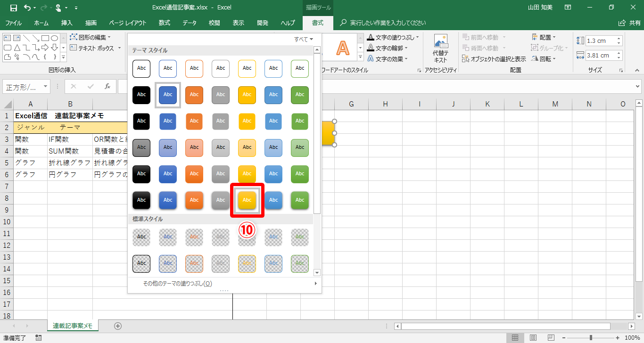The width and height of the screenshot is (644, 343).
Task: Choose the wavy curve shape
Action: coord(35,57)
